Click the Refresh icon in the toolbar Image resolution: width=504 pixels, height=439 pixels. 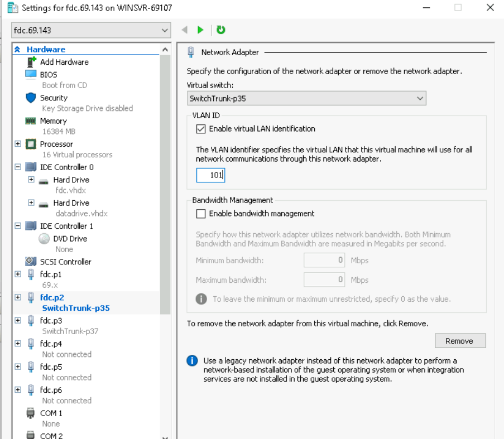[220, 30]
